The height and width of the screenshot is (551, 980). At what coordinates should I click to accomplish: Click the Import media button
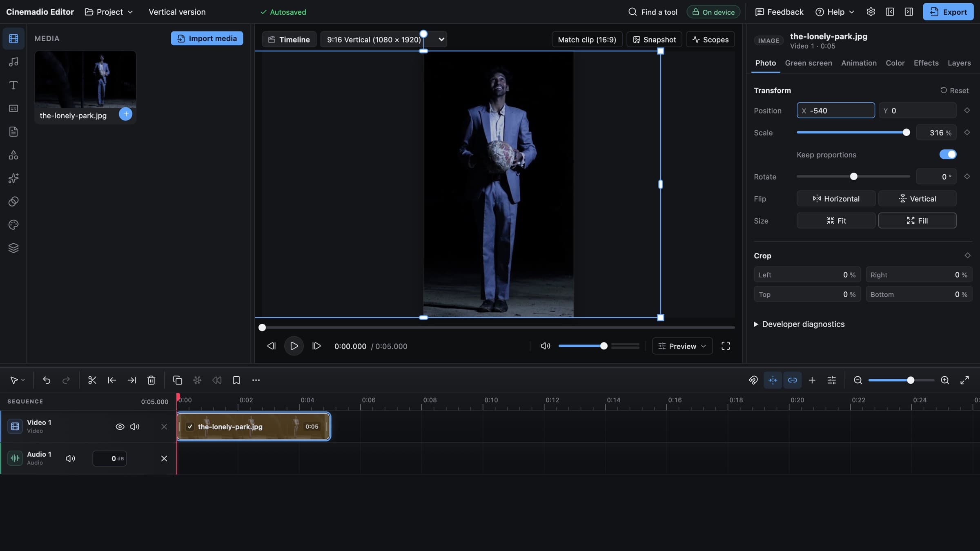tap(207, 38)
